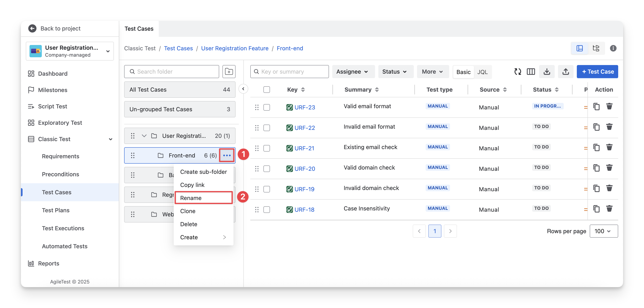Collapse the User Registration folder chevron
644x308 pixels.
(144, 136)
